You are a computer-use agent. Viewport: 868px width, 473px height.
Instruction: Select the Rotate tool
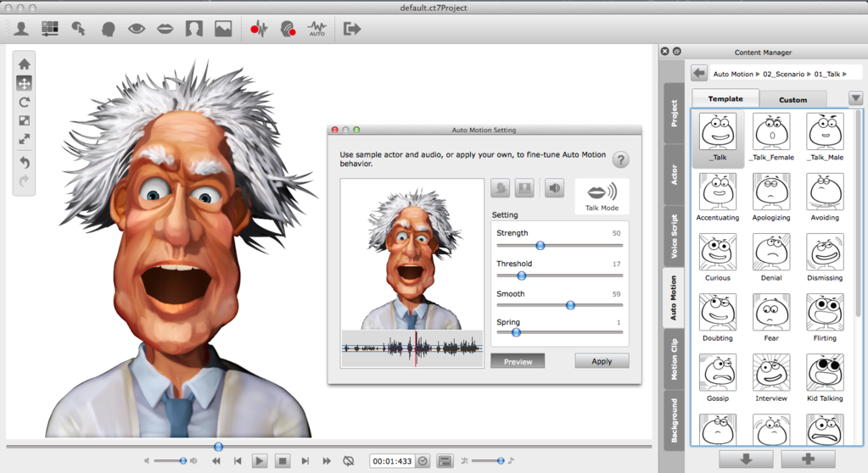pos(25,103)
